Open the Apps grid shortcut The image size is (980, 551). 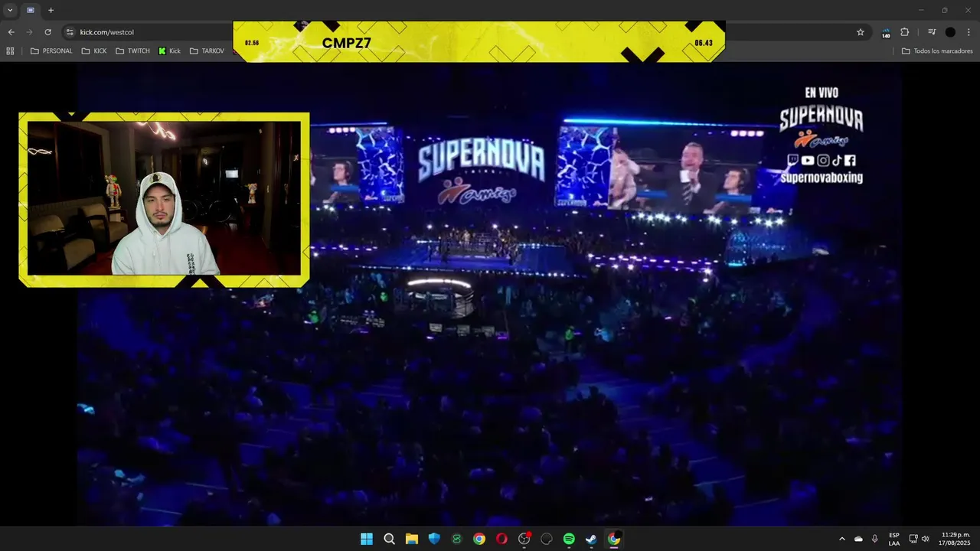click(x=10, y=51)
